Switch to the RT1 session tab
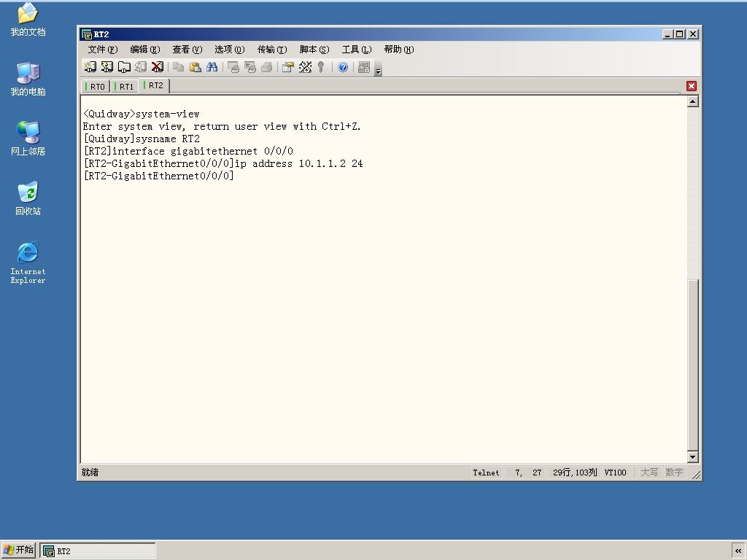The height and width of the screenshot is (560, 747). point(124,87)
